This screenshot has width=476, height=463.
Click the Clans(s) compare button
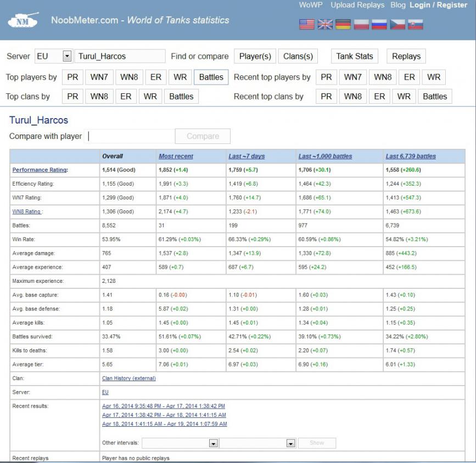tap(298, 56)
